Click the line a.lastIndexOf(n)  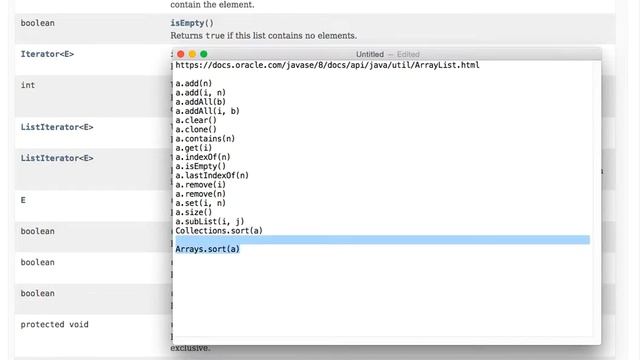click(x=212, y=175)
